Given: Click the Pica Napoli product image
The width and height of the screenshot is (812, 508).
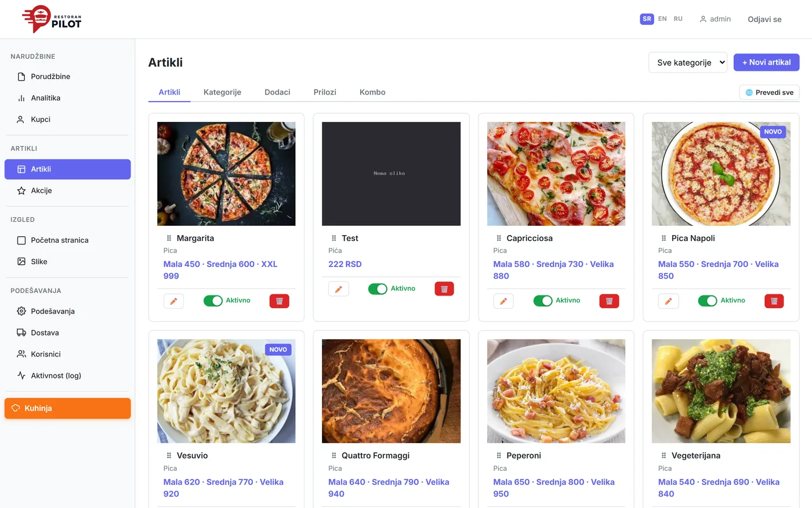Looking at the screenshot, I should 721,174.
